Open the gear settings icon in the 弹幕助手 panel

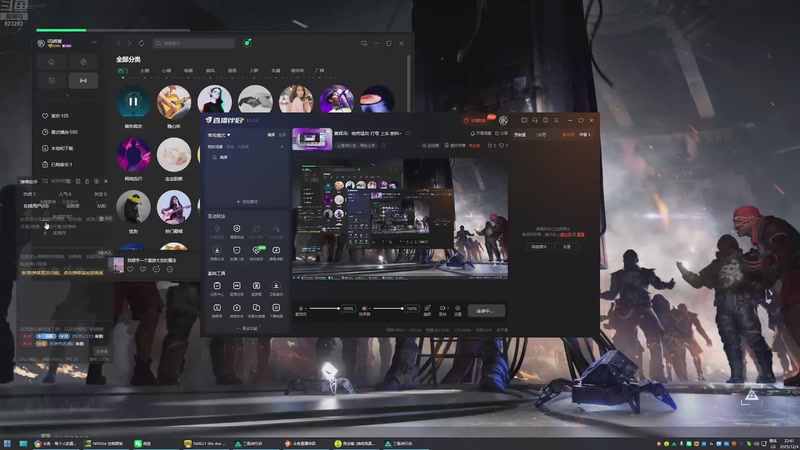[96, 181]
